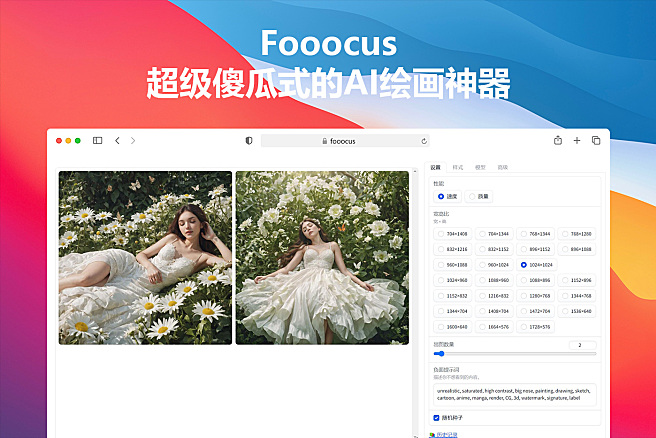Viewport: 656px width, 438px height.
Task: Click the fooocus address bar
Action: click(345, 141)
